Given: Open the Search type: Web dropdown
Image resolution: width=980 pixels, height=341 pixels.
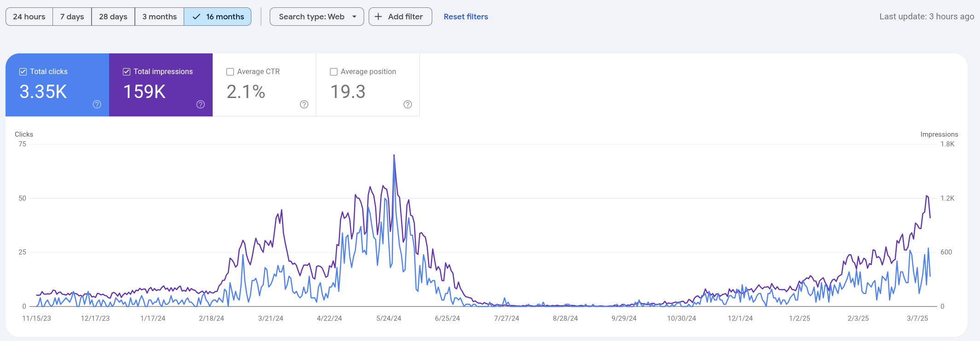Looking at the screenshot, I should pyautogui.click(x=317, y=17).
